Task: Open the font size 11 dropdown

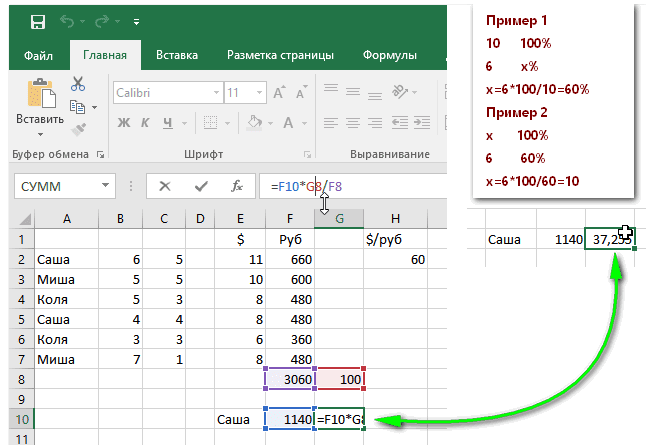Action: (x=260, y=93)
